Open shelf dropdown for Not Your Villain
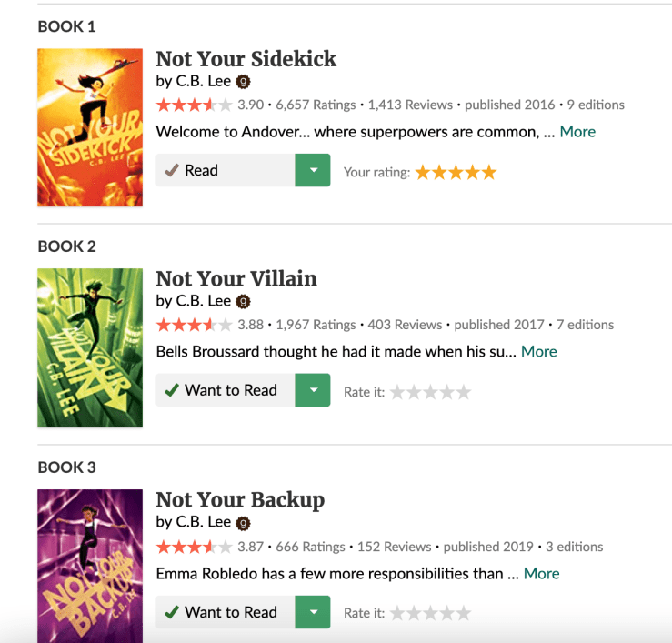The image size is (672, 643). coord(313,390)
